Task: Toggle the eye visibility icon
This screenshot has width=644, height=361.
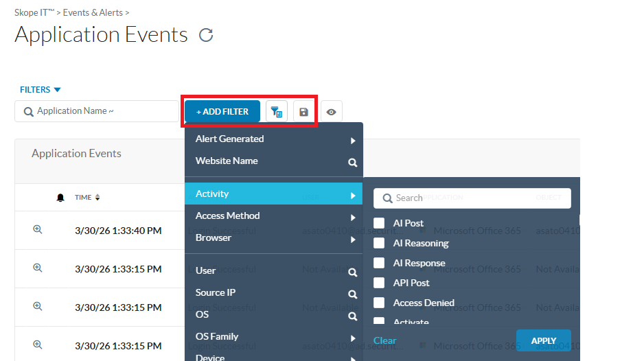Action: (x=331, y=111)
